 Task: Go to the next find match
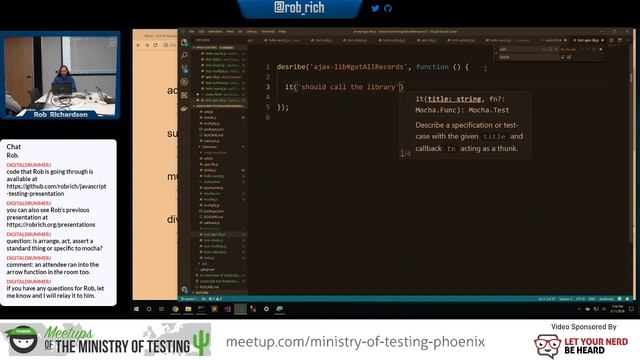588,49
